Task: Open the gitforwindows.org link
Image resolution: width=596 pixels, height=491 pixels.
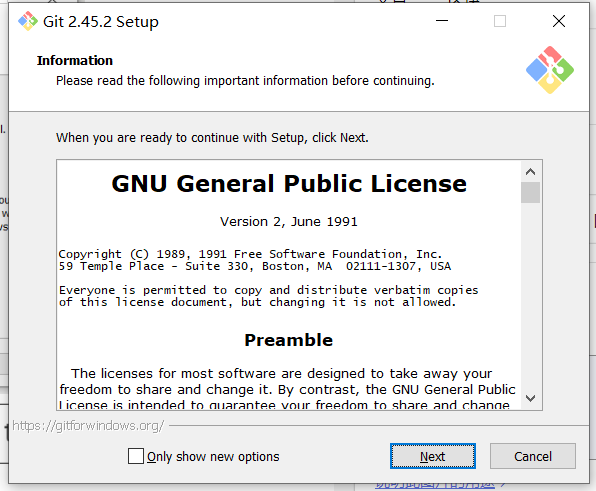Action: tap(88, 426)
